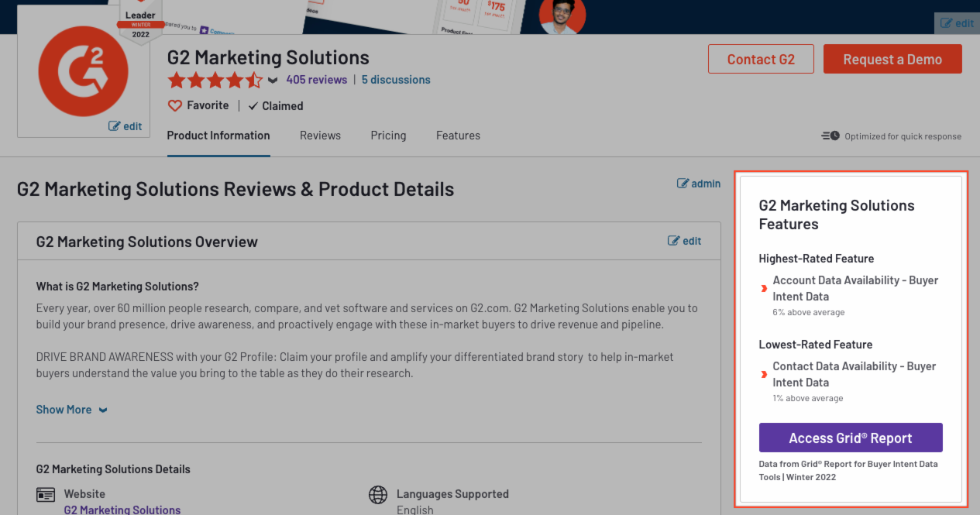Click the Contact G2 button
Viewport: 980px width, 515px height.
point(761,59)
